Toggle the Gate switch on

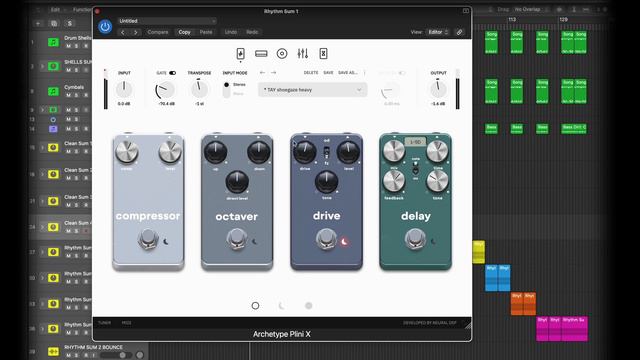click(x=173, y=73)
